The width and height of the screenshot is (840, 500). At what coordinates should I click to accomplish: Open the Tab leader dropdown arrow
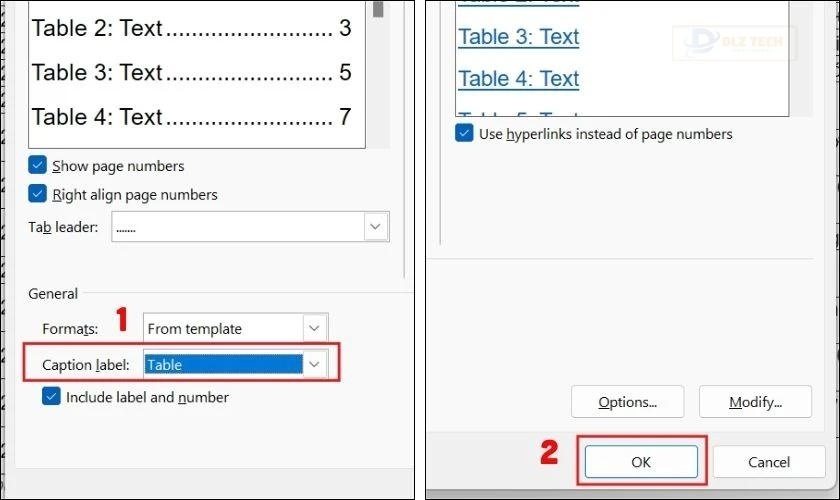pyautogui.click(x=376, y=227)
